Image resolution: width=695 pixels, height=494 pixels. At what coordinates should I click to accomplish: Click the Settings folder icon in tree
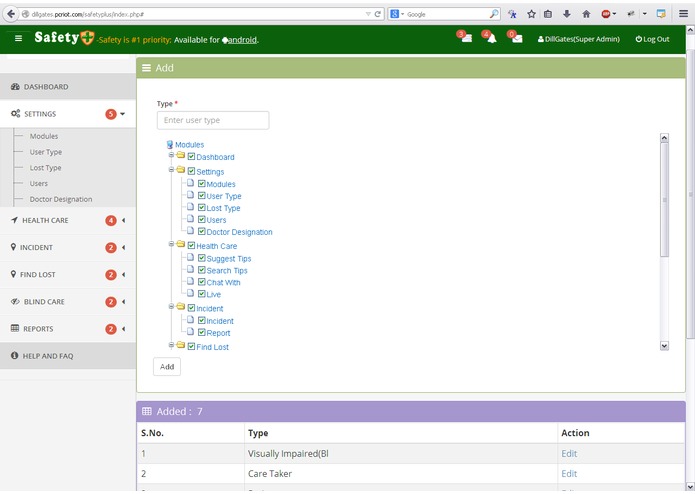(x=180, y=170)
